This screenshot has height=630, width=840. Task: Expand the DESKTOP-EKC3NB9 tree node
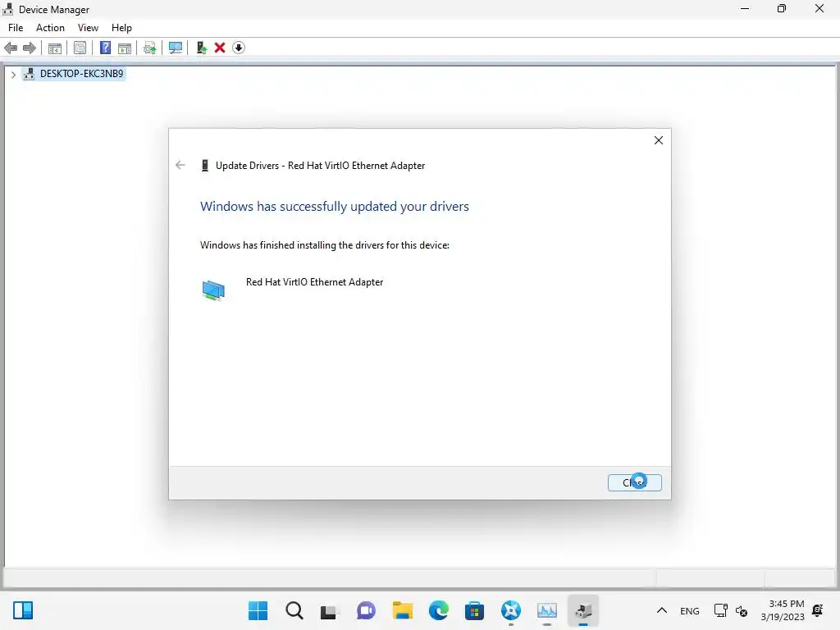[13, 75]
